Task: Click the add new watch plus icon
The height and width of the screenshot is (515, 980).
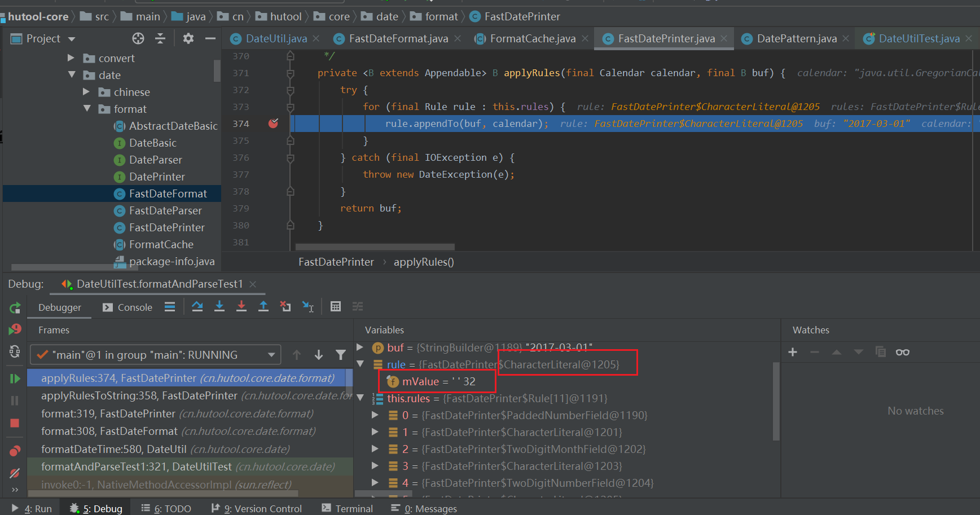Action: coord(793,352)
